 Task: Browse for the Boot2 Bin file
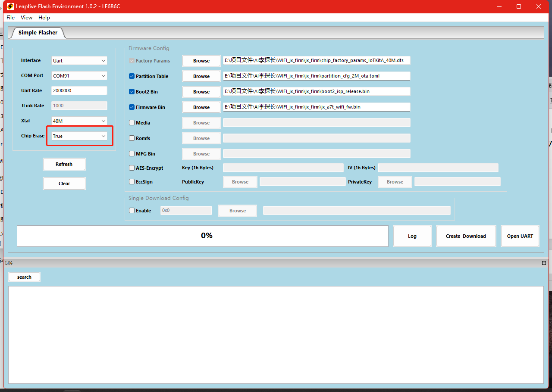(201, 92)
